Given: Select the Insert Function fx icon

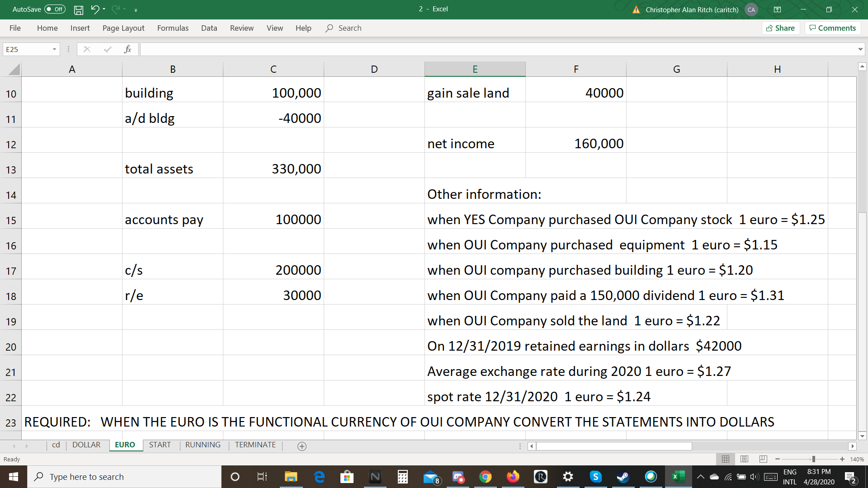Looking at the screenshot, I should click(128, 49).
